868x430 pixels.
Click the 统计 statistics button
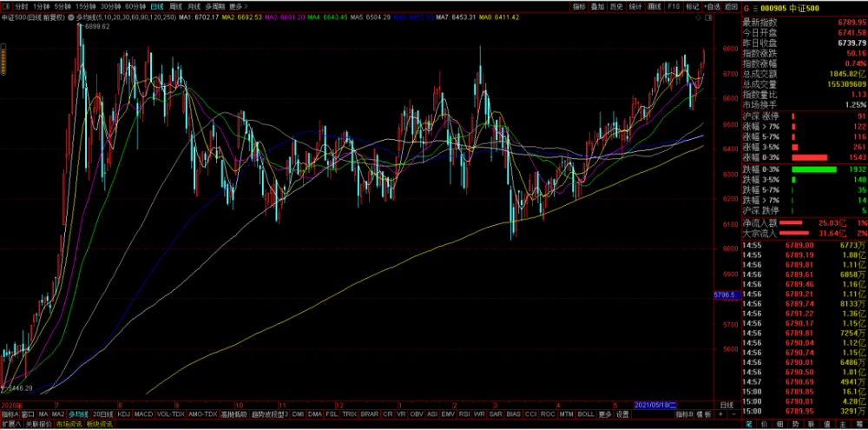[x=635, y=7]
